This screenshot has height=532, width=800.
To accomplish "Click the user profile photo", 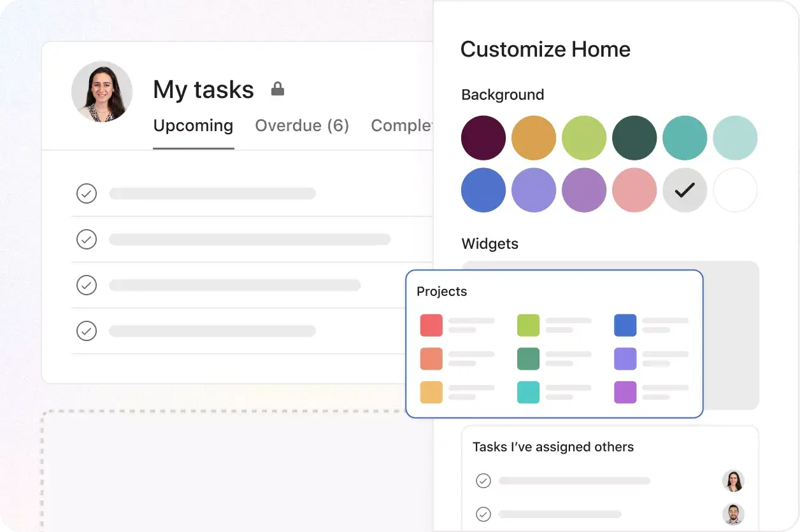I will pos(102,92).
